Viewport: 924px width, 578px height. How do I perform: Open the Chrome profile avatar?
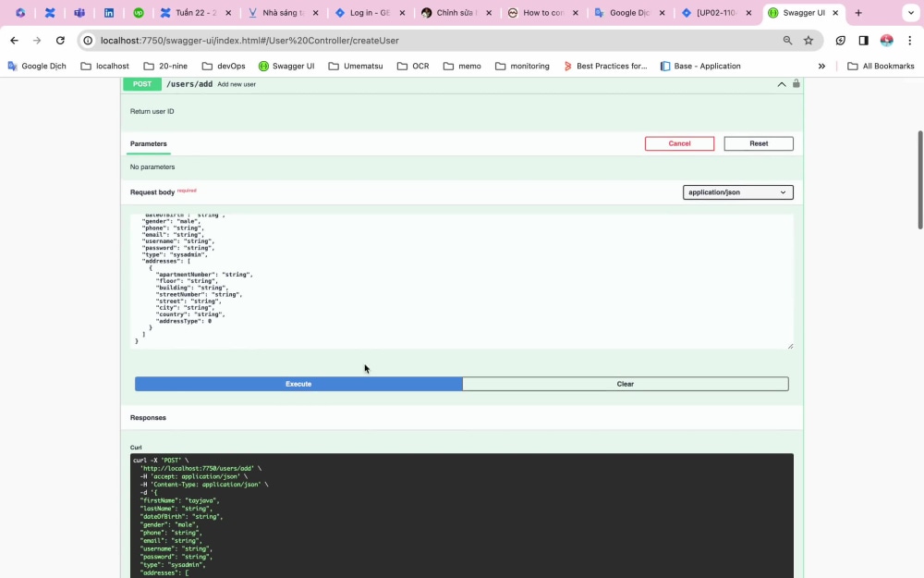886,40
